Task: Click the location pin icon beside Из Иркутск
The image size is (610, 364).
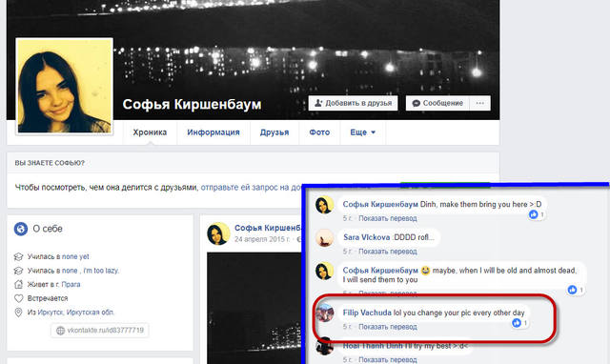Action: (18, 313)
